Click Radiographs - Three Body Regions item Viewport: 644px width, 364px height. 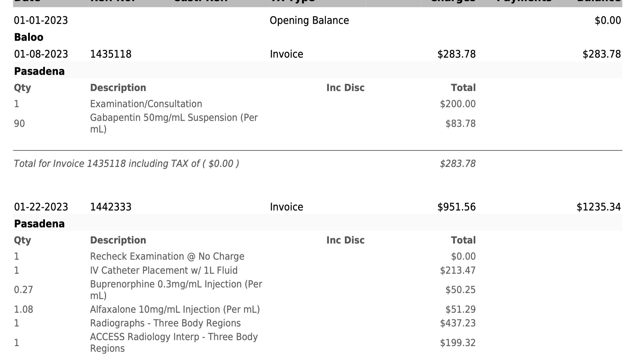coord(165,323)
